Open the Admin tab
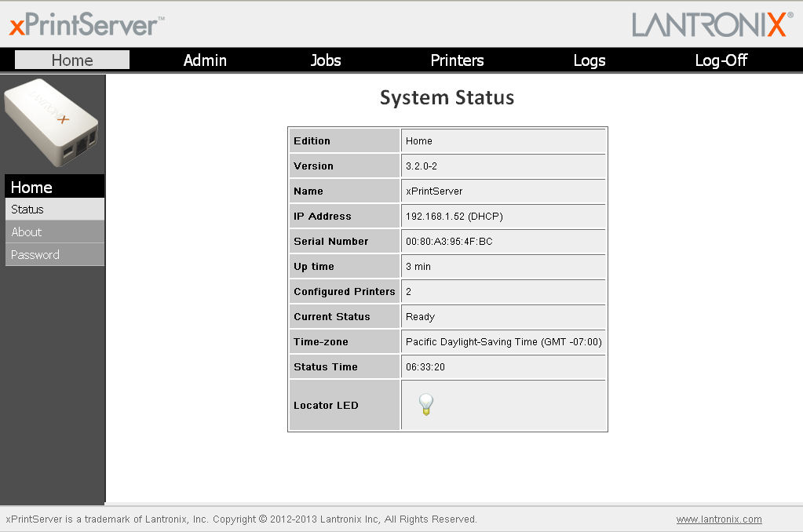 205,60
